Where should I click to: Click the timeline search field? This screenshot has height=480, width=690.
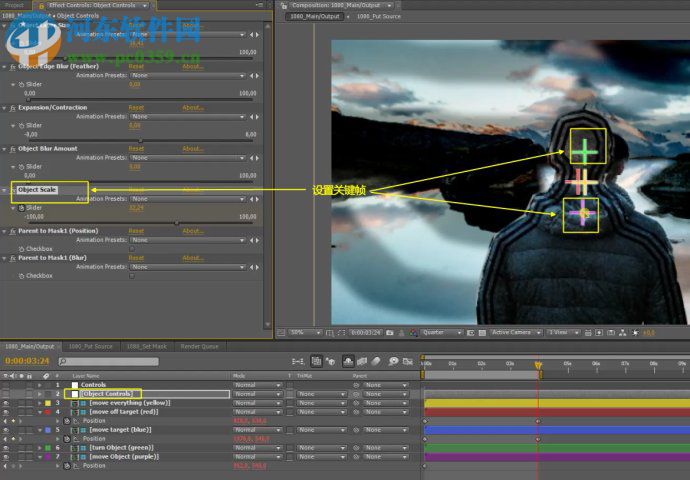109,362
